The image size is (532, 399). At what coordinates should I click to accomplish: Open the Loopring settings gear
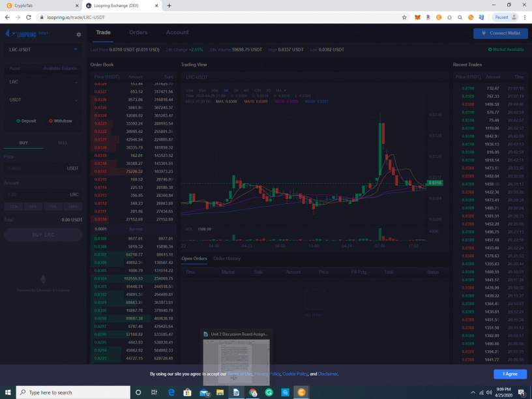click(79, 35)
